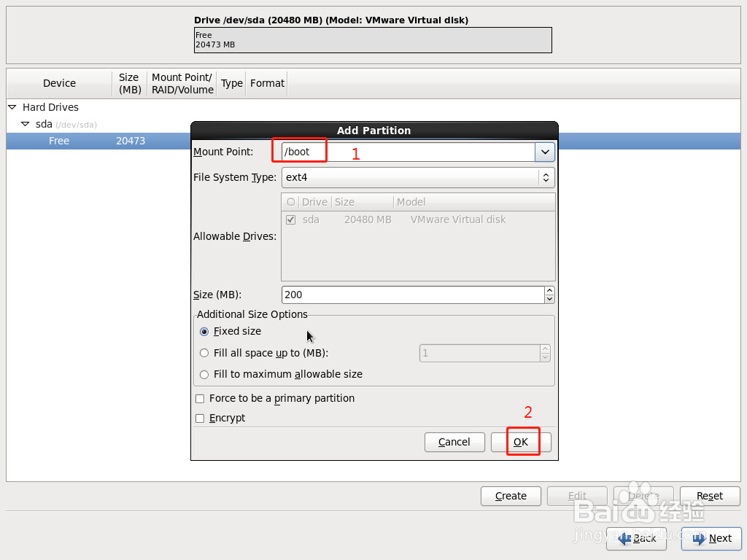Click the 'sda' tree label under Hard Drives
Image resolution: width=747 pixels, height=560 pixels.
pos(44,124)
